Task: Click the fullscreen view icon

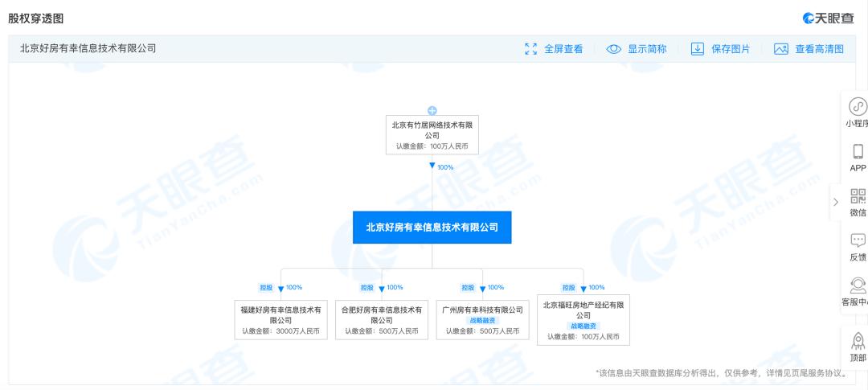Action: pos(531,49)
